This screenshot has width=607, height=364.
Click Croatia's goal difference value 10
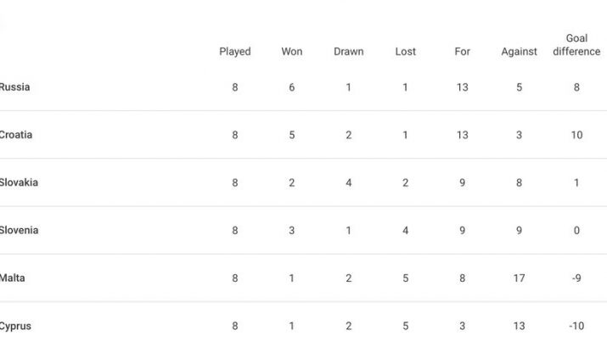pos(576,135)
